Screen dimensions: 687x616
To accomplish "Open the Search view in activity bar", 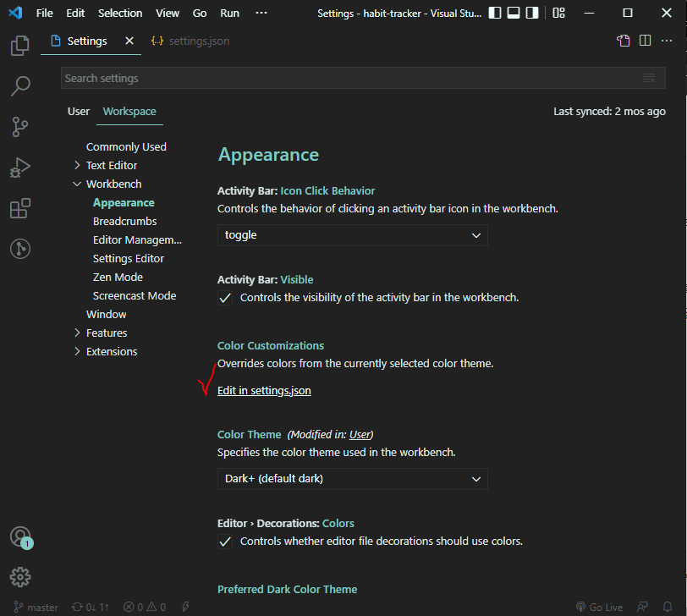I will click(x=19, y=85).
